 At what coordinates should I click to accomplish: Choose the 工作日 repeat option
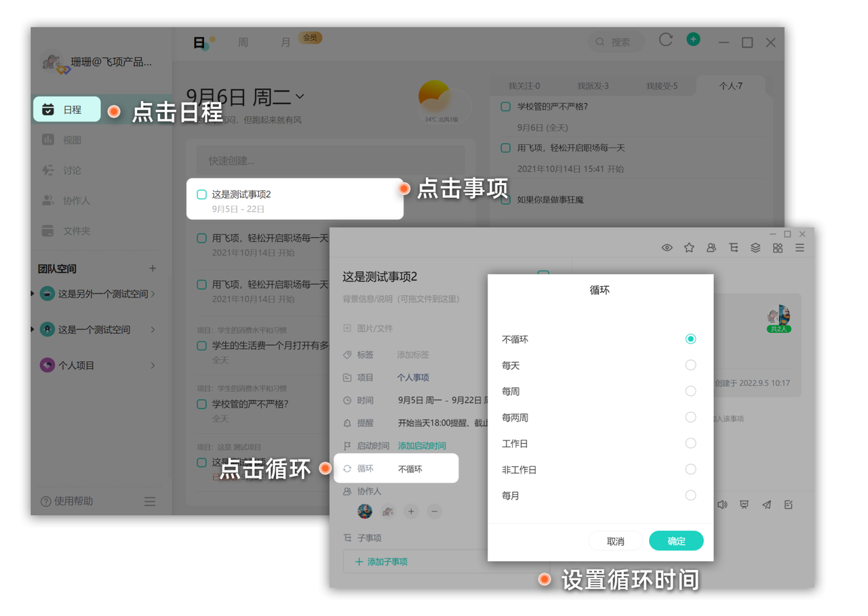click(690, 443)
